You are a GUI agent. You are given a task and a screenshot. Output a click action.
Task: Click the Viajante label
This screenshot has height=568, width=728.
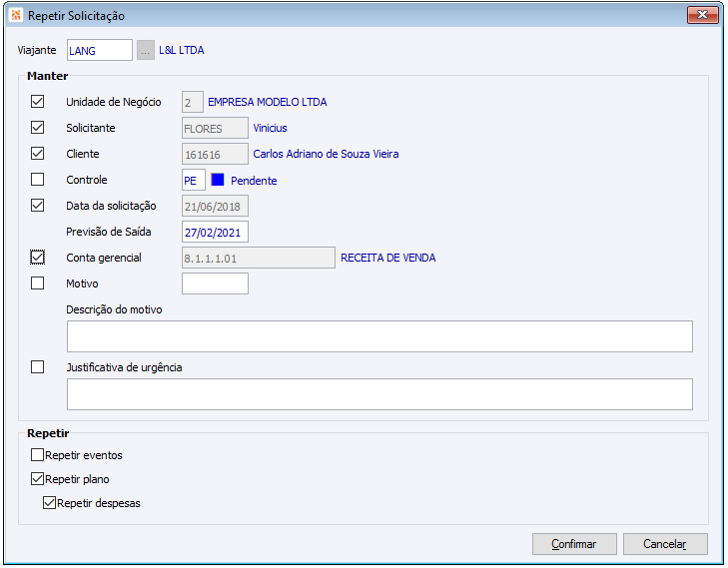pos(37,50)
